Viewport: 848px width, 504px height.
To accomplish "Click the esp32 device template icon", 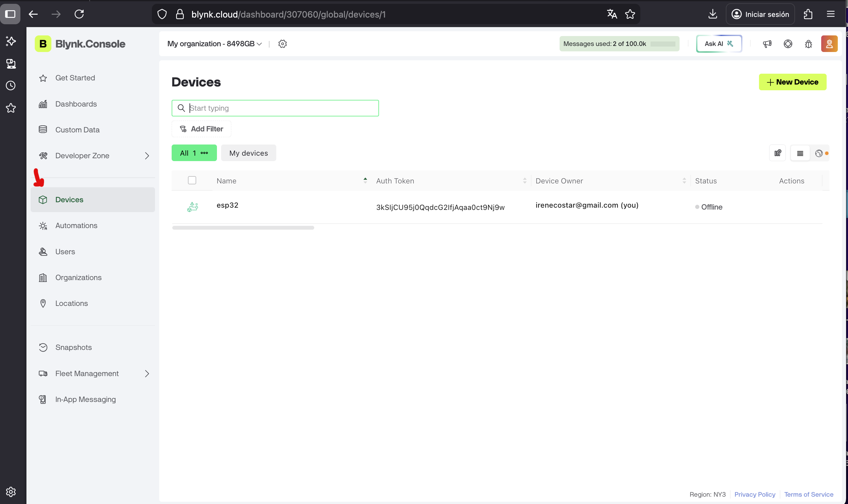I will point(193,207).
